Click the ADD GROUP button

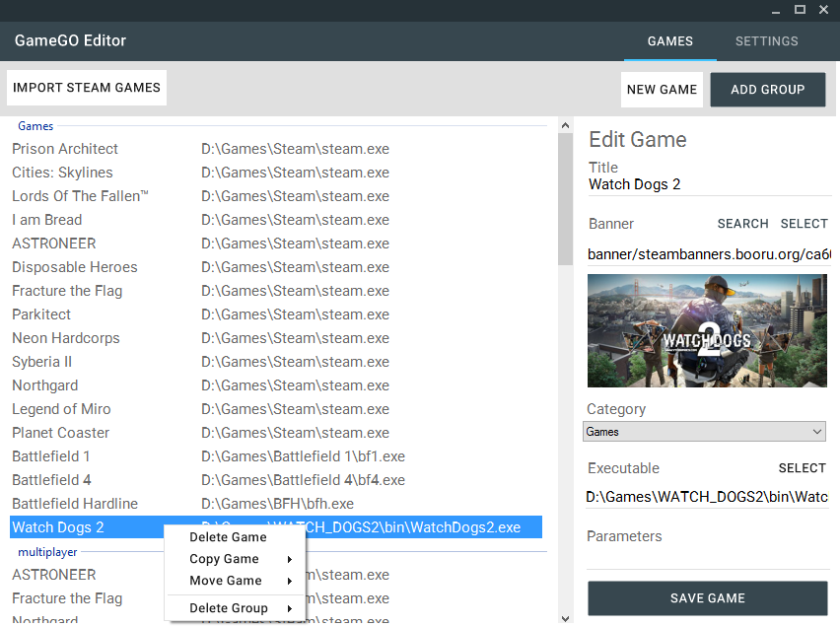coord(768,90)
